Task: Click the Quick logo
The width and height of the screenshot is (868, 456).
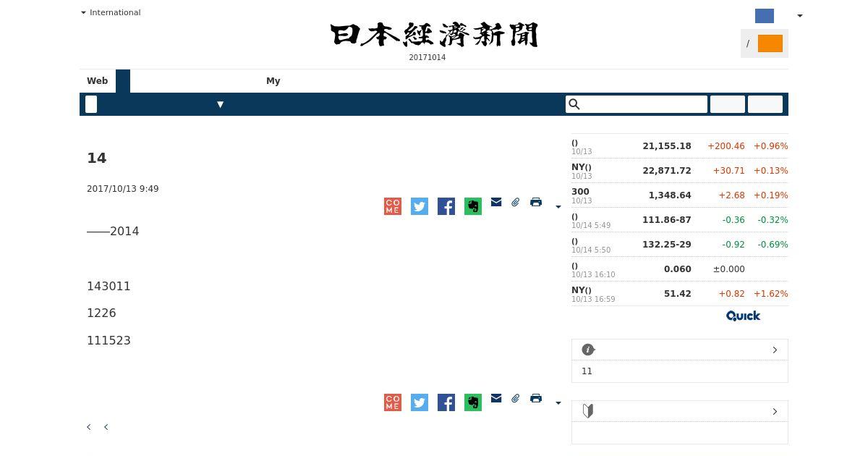Action: pos(743,316)
